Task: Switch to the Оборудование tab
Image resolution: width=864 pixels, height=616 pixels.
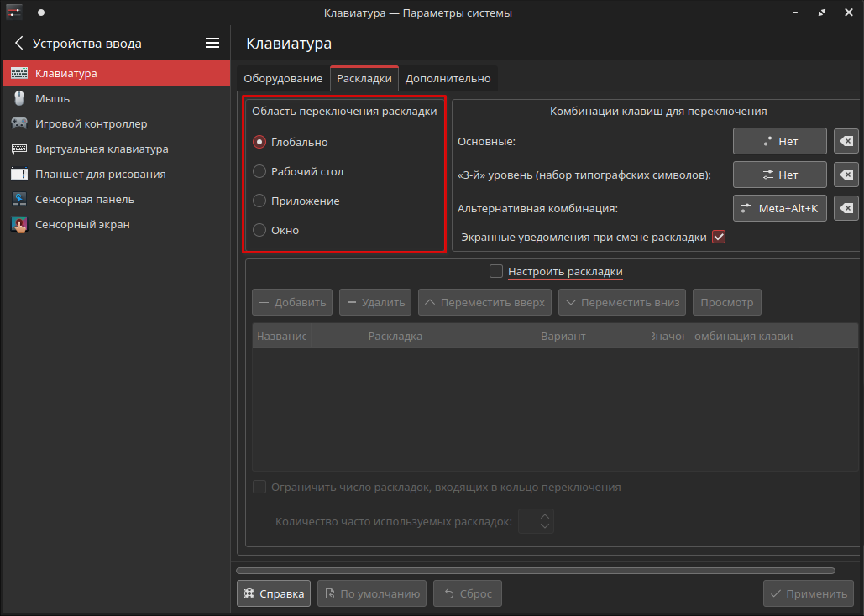Action: coord(283,79)
